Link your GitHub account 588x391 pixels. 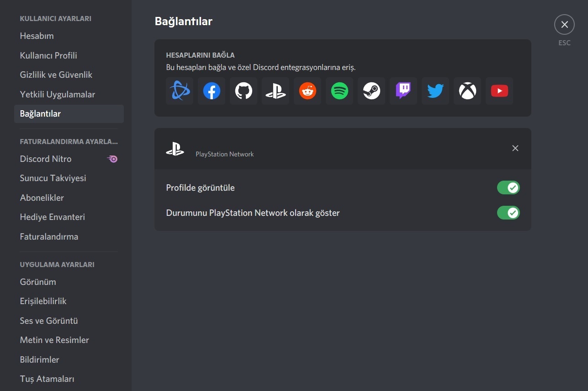pos(244,91)
